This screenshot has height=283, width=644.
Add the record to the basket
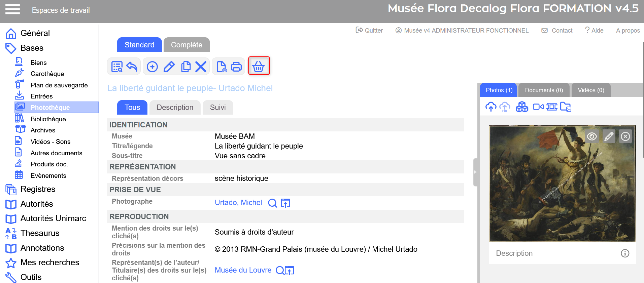pyautogui.click(x=259, y=66)
